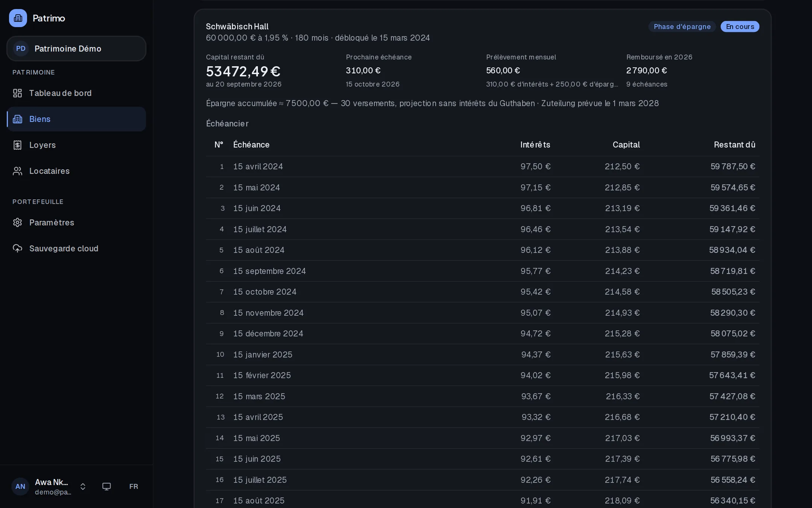
Task: Click the 2 790,00 € repaid amount
Action: (x=647, y=70)
